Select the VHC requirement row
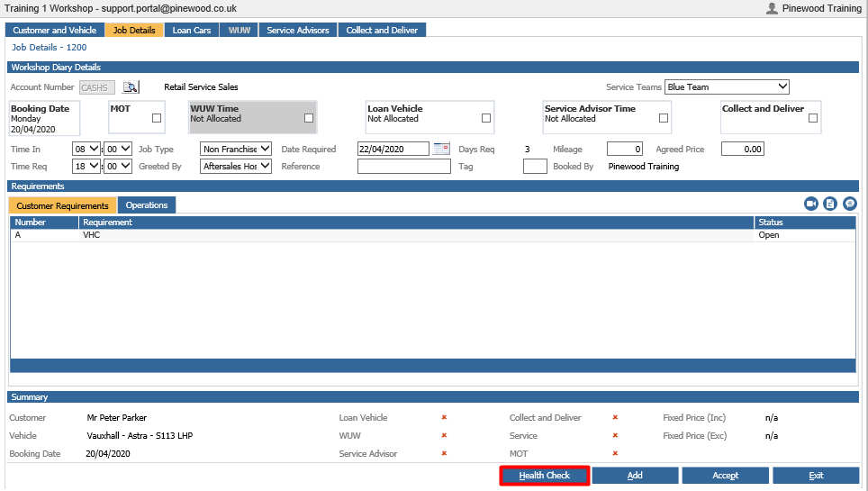Viewport: 868px width, 491px height. coord(433,235)
